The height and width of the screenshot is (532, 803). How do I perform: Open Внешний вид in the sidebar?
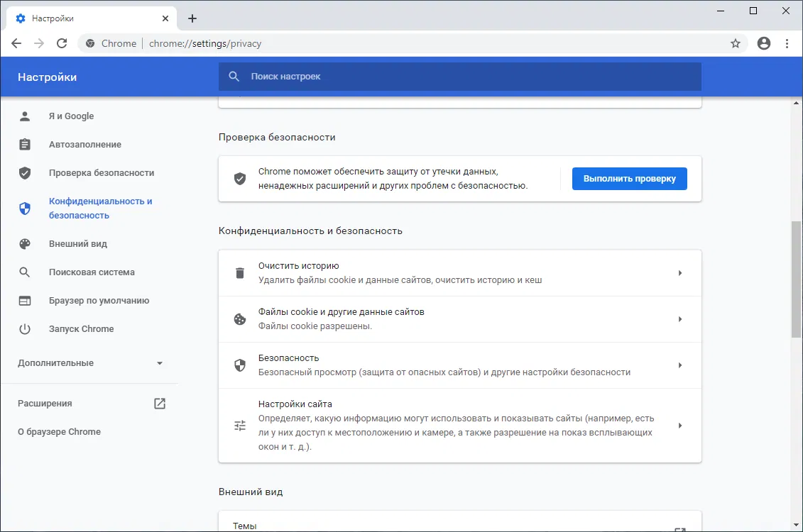(x=78, y=244)
